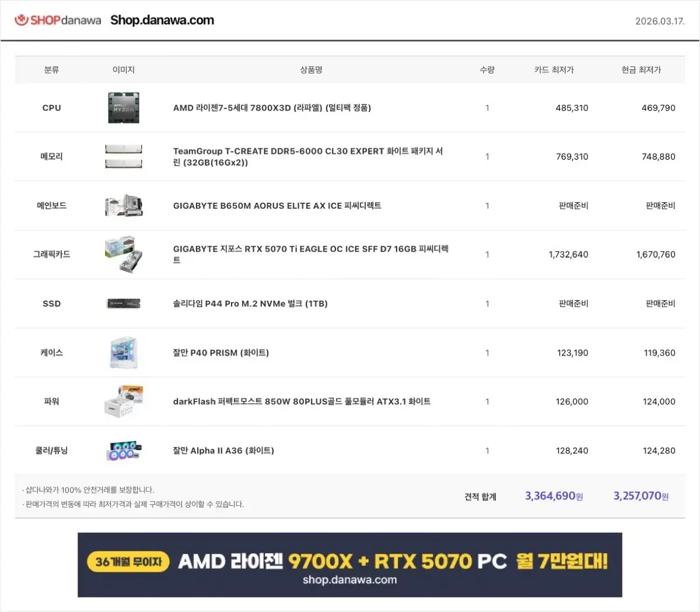Open the AMD Ryzen 7800X3D product image
Viewport: 700px width, 612px height.
124,108
